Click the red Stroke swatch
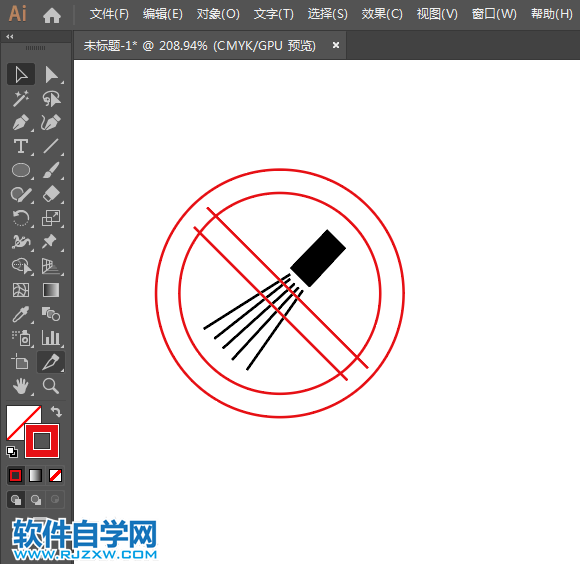Screen dimensions: 580x564 coord(42,441)
